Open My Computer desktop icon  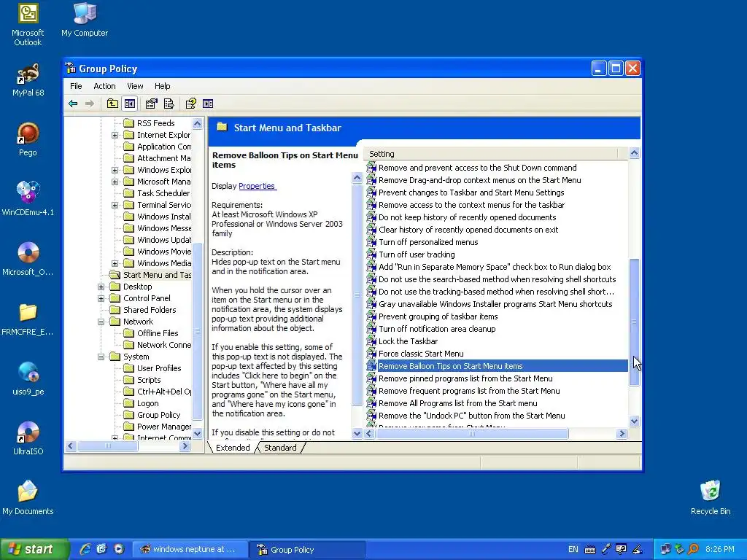[x=85, y=20]
